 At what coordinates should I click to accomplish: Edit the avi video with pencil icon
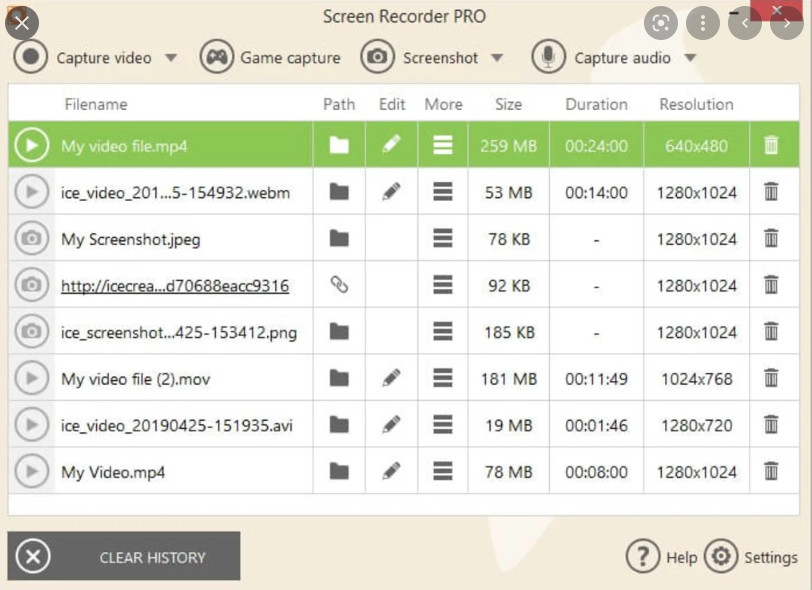click(x=392, y=424)
